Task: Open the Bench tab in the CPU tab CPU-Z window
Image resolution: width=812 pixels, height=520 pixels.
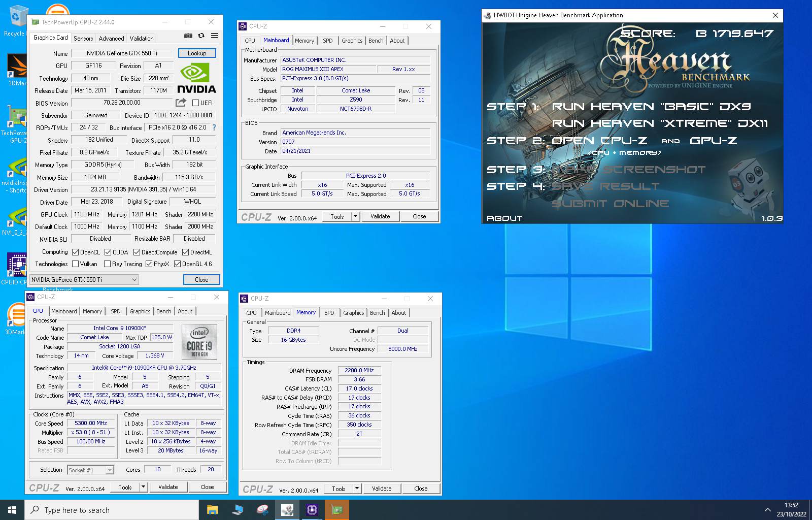Action: pyautogui.click(x=163, y=311)
